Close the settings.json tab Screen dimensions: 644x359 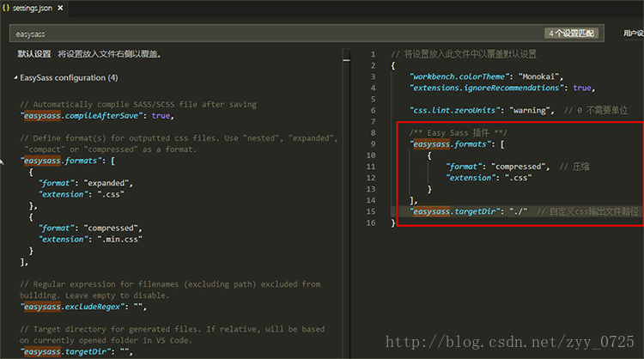pyautogui.click(x=60, y=8)
